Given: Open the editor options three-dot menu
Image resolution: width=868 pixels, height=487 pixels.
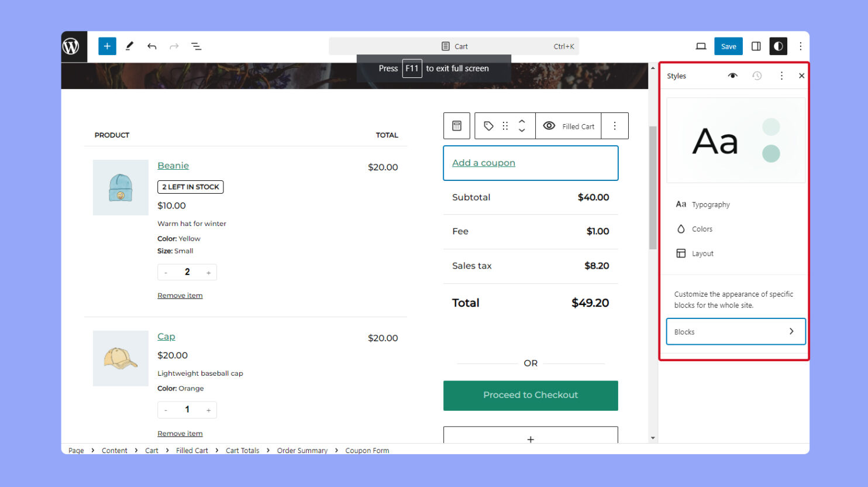Looking at the screenshot, I should [x=801, y=46].
